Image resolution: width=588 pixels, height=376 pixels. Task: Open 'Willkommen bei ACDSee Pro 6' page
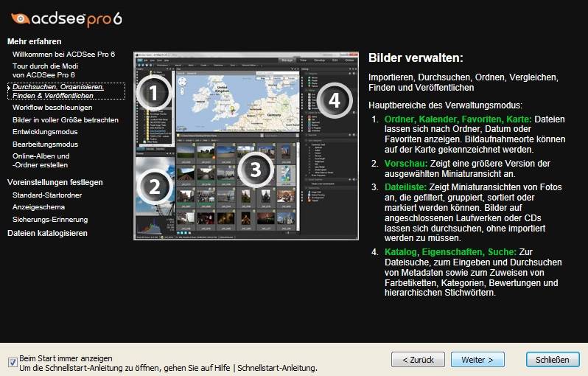pos(64,55)
